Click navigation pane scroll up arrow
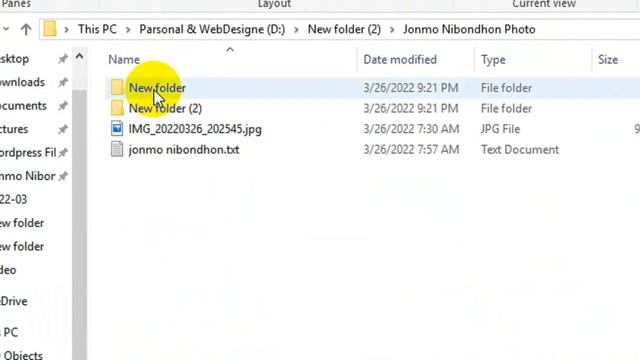The width and height of the screenshot is (640, 360). (x=79, y=56)
